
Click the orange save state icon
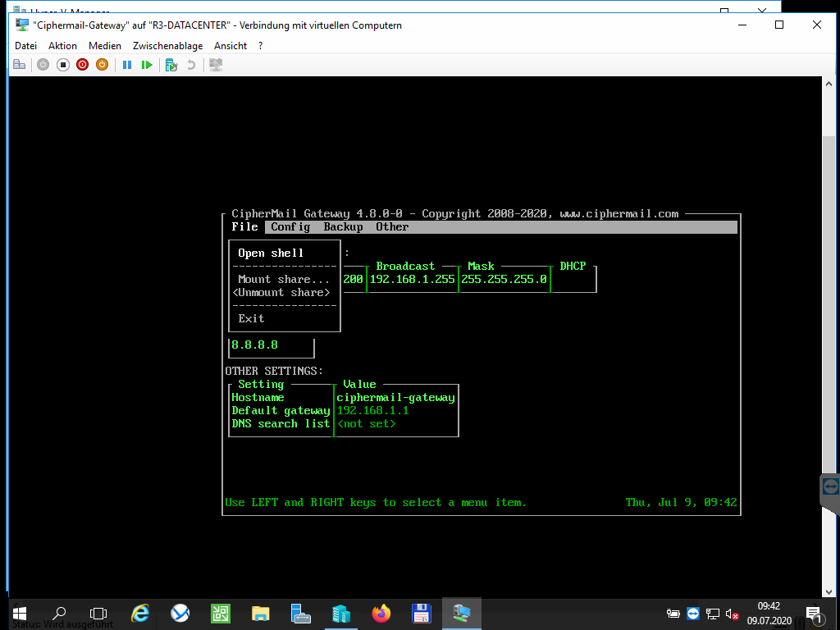pyautogui.click(x=102, y=65)
